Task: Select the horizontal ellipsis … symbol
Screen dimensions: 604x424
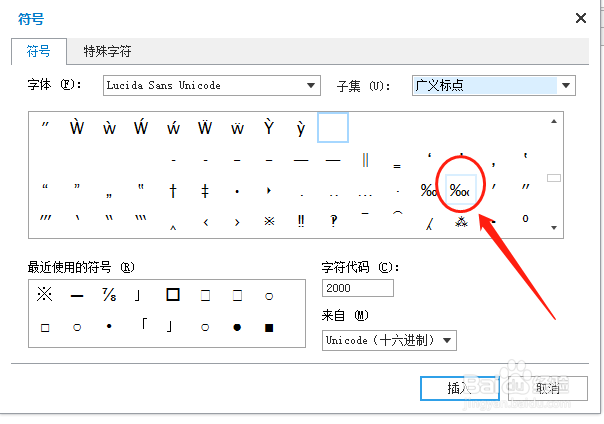Action: coord(365,195)
